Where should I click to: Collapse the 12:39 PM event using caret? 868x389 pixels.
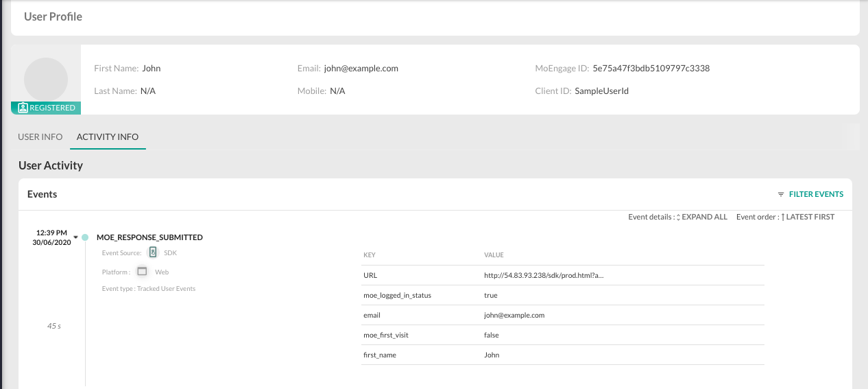click(x=75, y=237)
